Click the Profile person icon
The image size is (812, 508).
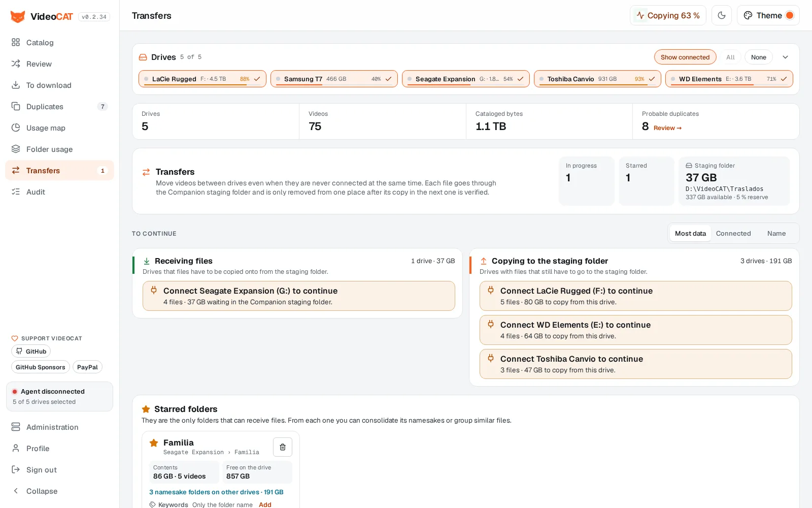click(x=16, y=448)
